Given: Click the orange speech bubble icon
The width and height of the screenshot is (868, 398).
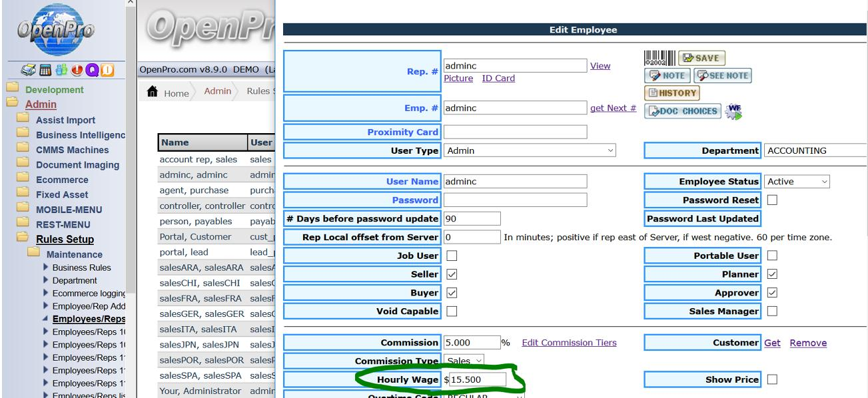Looking at the screenshot, I should click(107, 70).
